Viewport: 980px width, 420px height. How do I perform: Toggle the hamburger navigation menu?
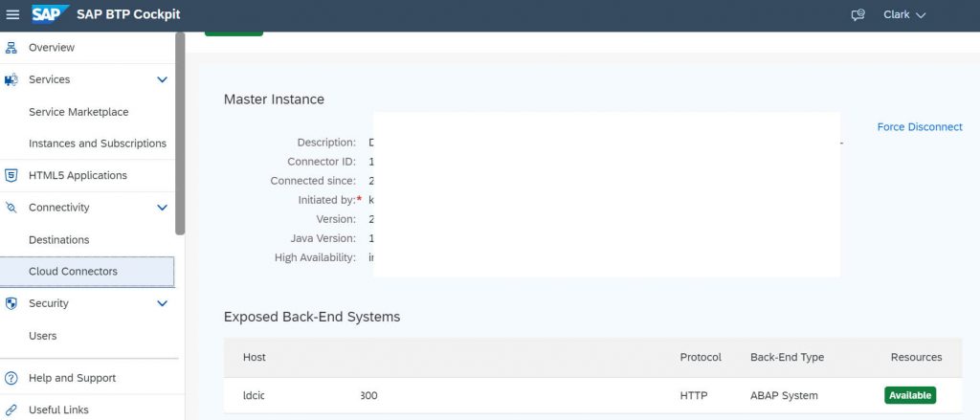(x=12, y=14)
